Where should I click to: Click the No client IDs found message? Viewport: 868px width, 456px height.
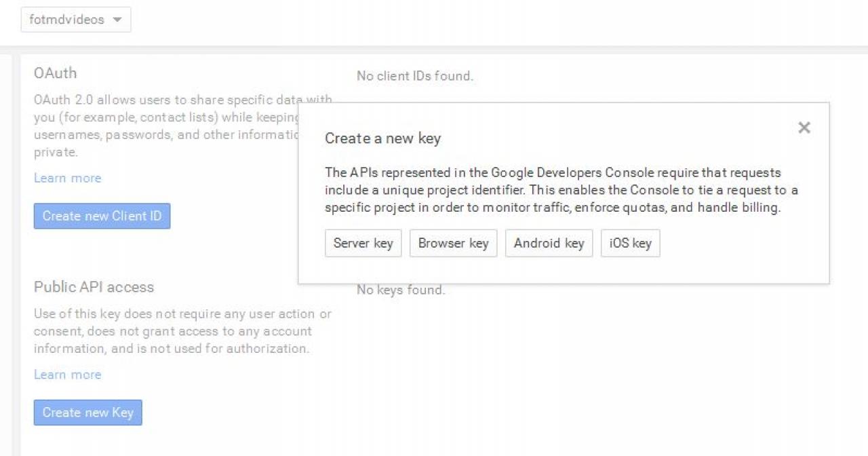click(414, 76)
